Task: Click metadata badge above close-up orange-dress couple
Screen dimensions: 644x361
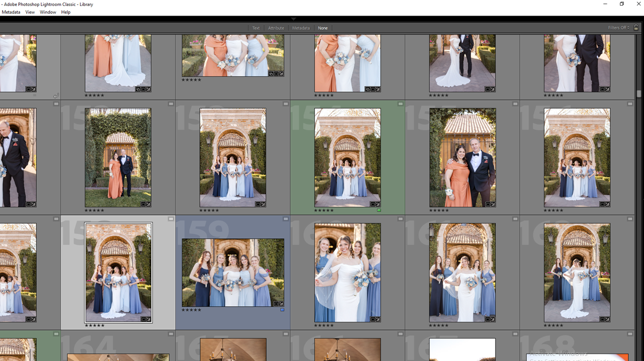Action: 515,104
